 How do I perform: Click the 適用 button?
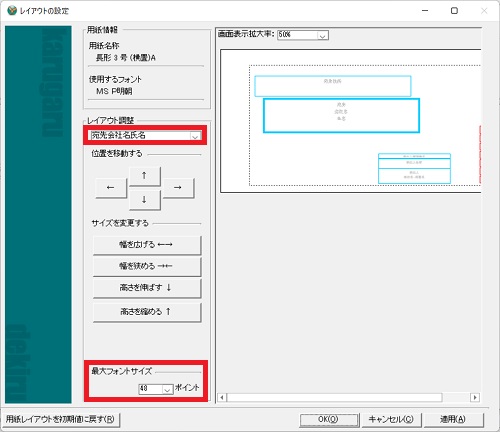tap(453, 420)
